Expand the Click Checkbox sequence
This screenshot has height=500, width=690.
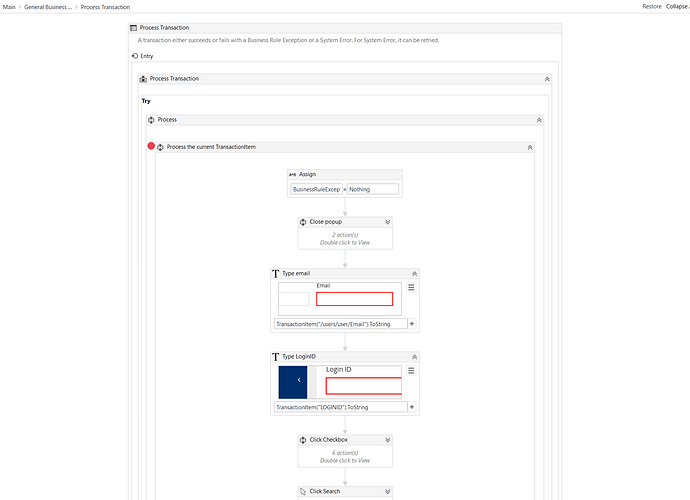[x=388, y=440]
